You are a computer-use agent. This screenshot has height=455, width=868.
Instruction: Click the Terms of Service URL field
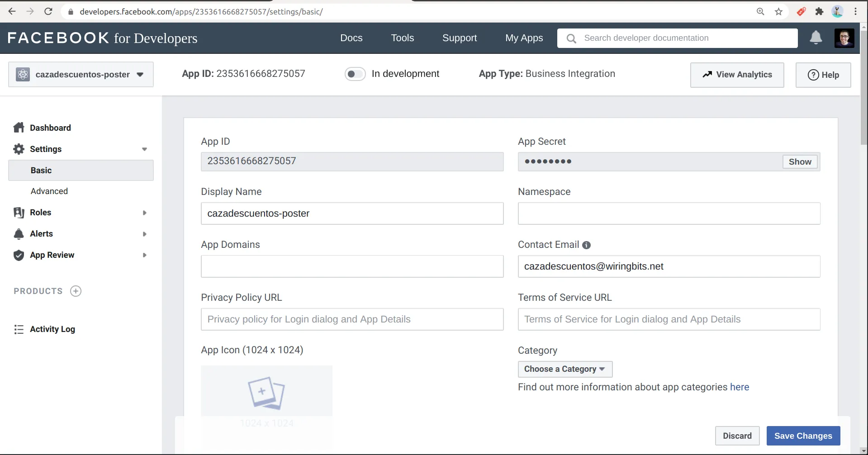click(669, 319)
